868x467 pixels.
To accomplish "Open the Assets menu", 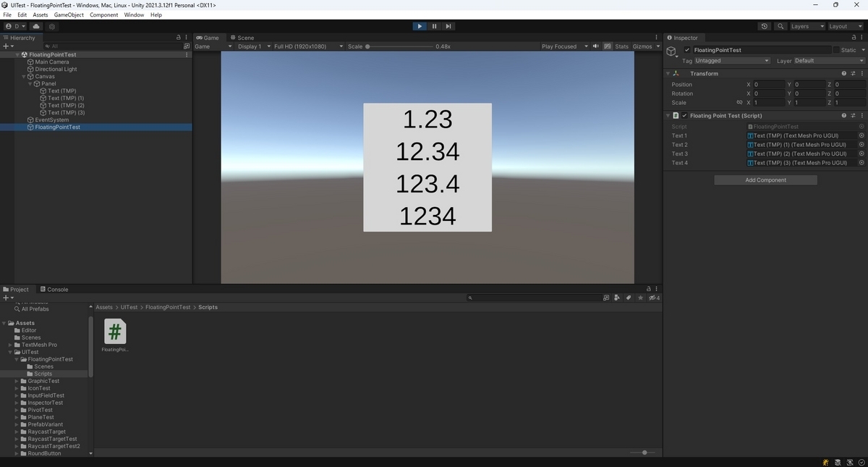I will (41, 14).
